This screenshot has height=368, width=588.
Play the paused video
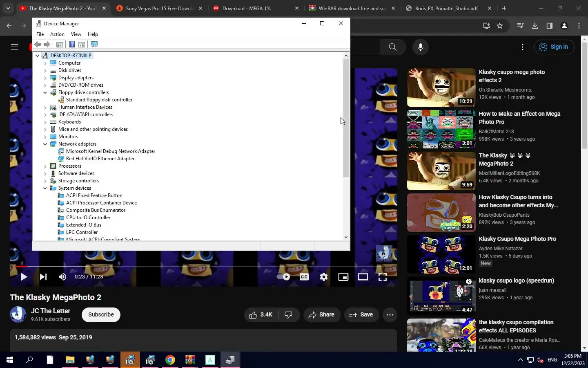(24, 277)
